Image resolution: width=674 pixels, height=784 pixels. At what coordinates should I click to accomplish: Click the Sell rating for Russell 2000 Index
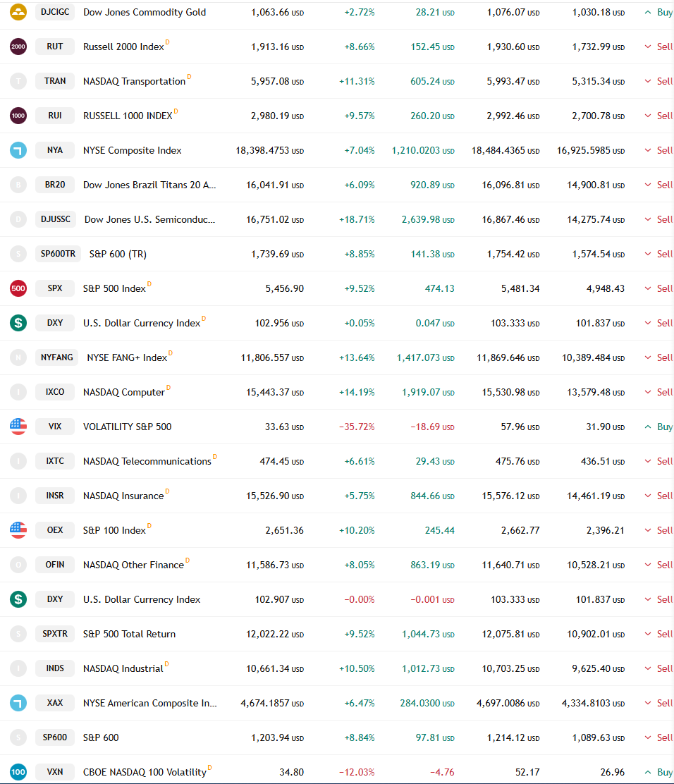(x=658, y=47)
